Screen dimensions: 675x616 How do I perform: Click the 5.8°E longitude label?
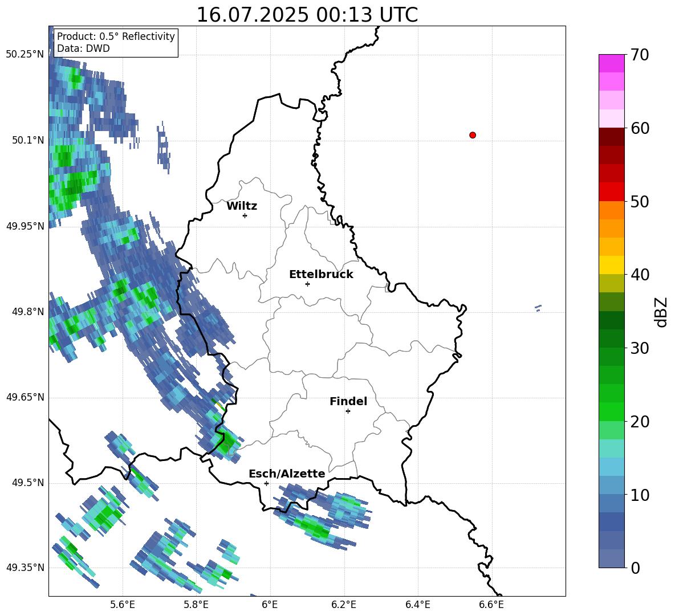tap(196, 605)
